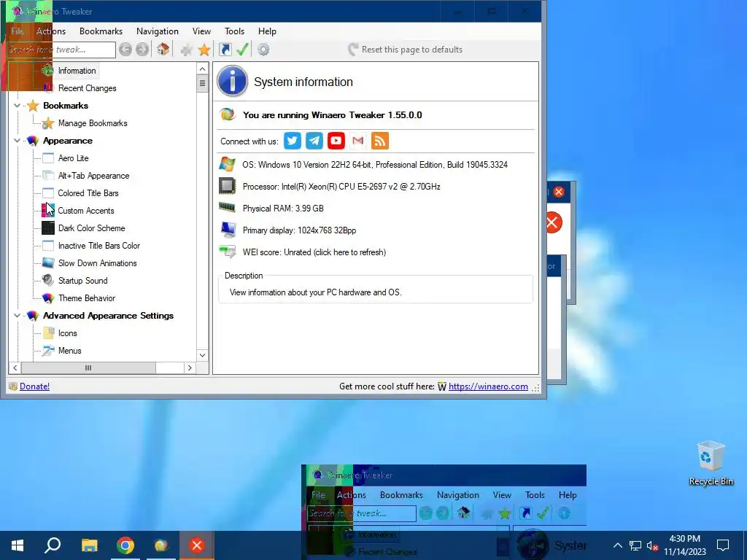Open the https://winaero.com link

point(488,386)
